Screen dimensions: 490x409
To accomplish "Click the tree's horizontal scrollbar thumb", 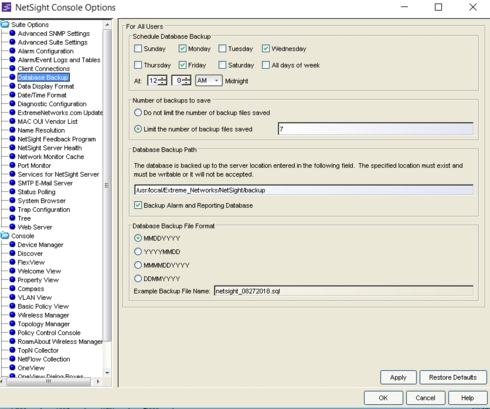I will pos(49,381).
